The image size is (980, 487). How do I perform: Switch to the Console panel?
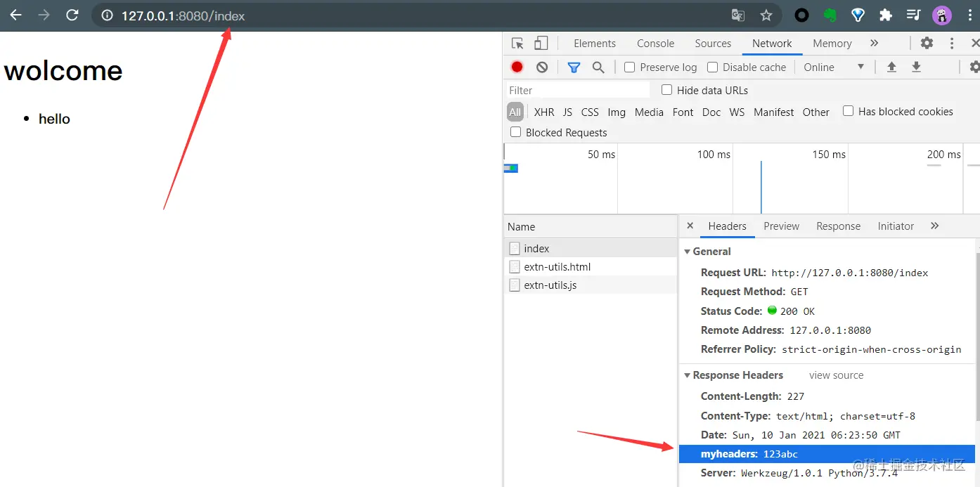[x=656, y=44]
